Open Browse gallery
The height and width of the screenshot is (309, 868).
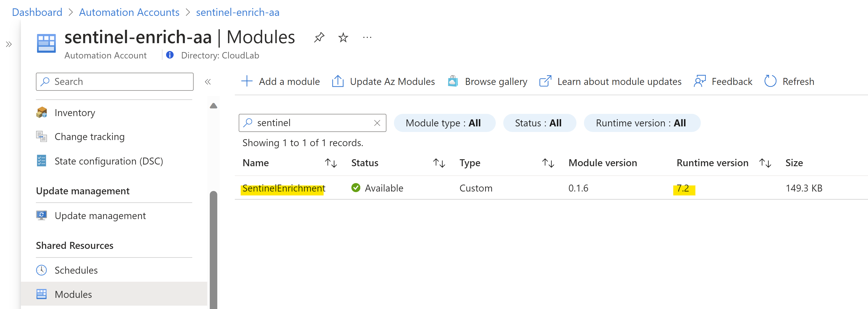click(x=496, y=82)
